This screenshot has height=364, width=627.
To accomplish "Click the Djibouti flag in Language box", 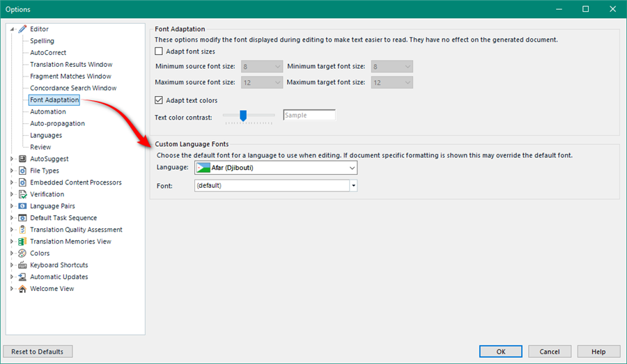I will 203,168.
